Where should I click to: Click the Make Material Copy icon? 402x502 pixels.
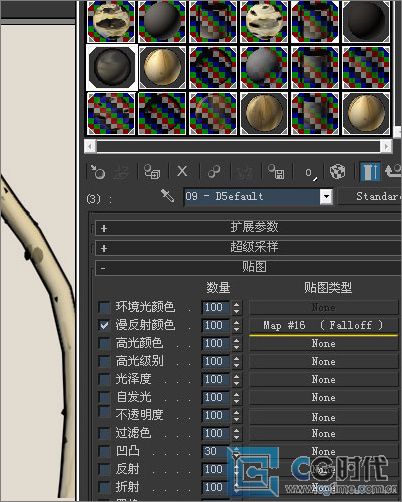[x=214, y=172]
